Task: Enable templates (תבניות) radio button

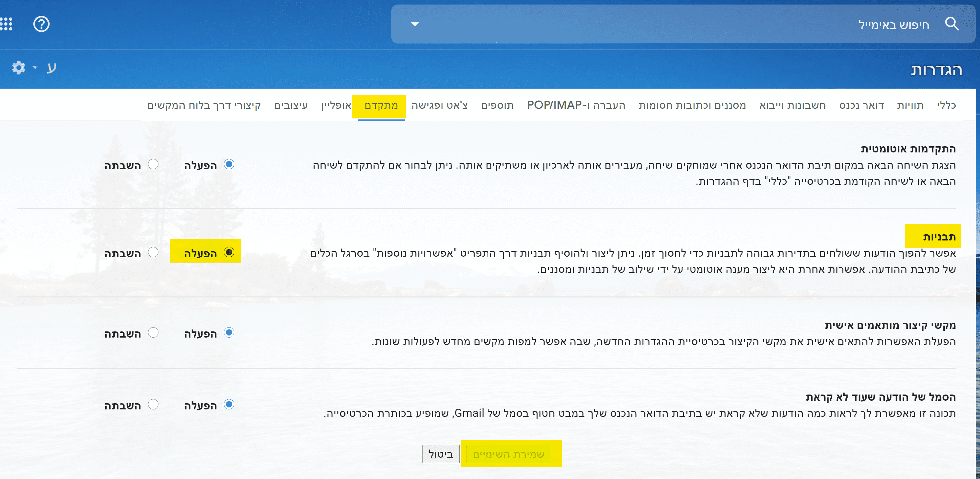Action: click(x=229, y=252)
